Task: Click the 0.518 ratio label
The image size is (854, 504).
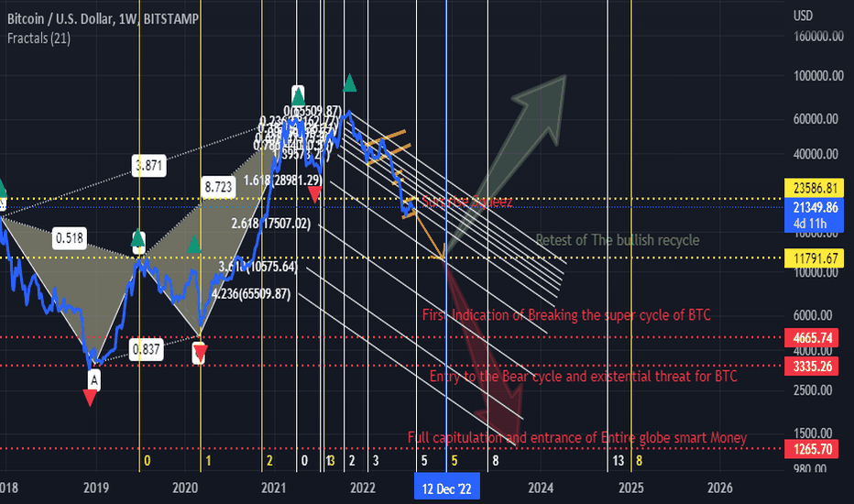Action: [70, 238]
